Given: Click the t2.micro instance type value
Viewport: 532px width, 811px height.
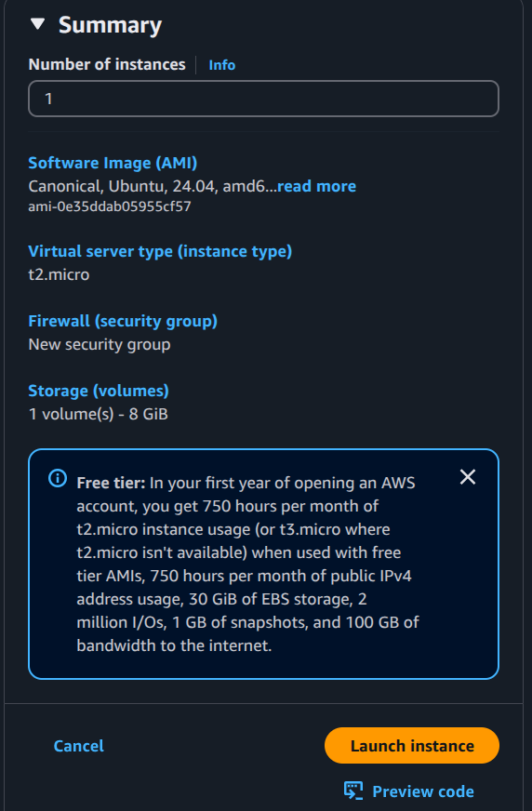Looking at the screenshot, I should [x=59, y=274].
